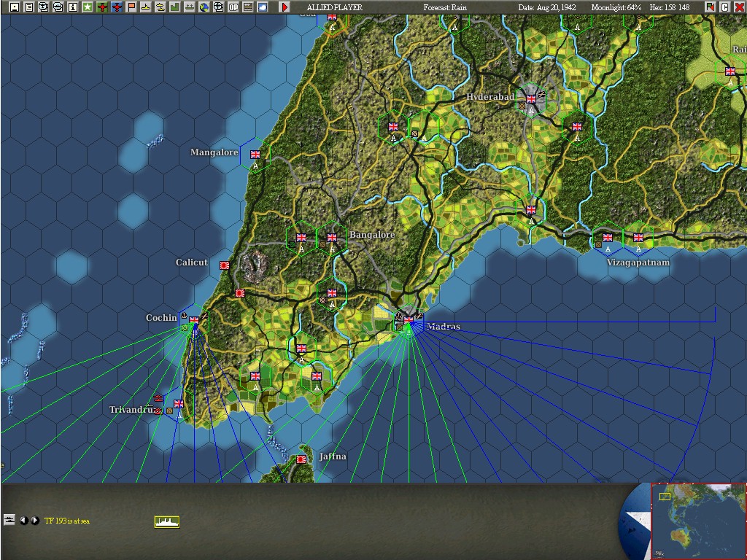
Task: Click the minimap world overview
Action: coord(698,521)
